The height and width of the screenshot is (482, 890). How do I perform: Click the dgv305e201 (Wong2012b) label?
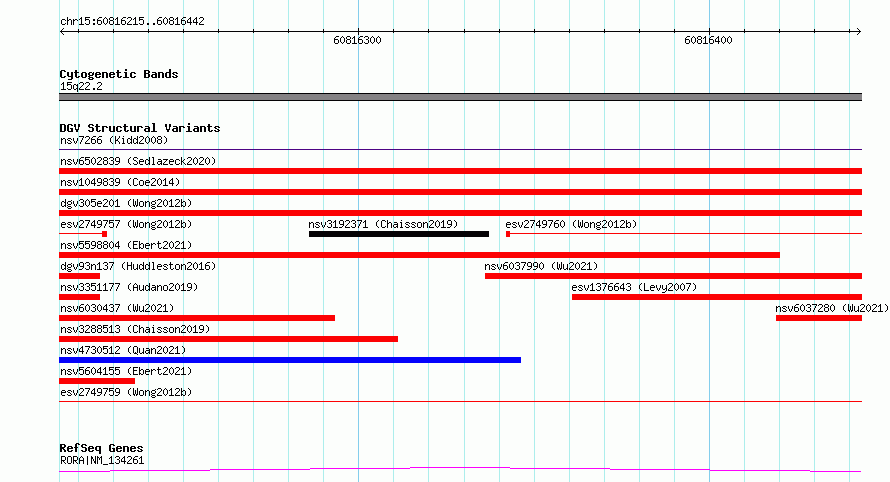click(x=126, y=203)
